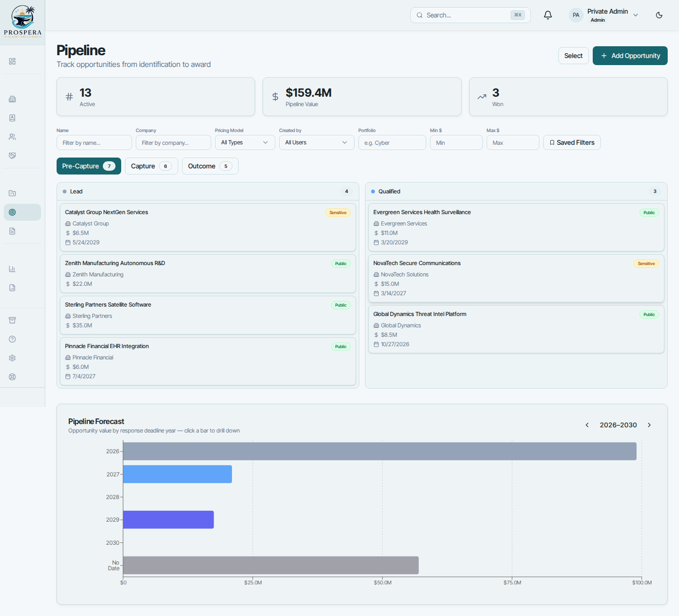Open the dashboard grid icon in sidebar
This screenshot has width=679, height=616.
pyautogui.click(x=12, y=61)
